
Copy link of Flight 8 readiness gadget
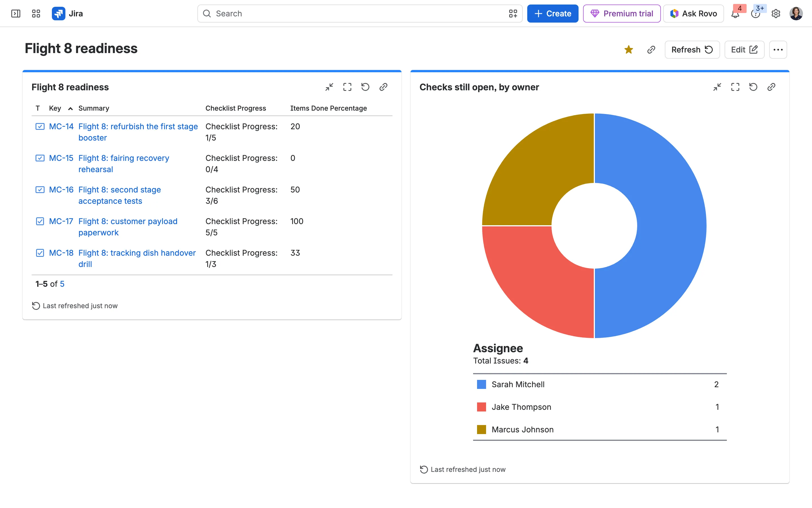coord(383,87)
